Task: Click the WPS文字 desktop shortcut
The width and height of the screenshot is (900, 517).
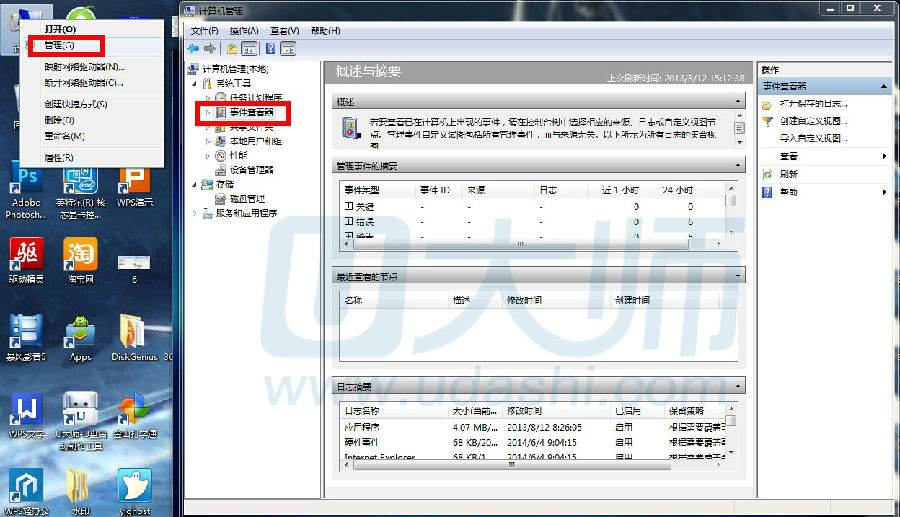Action: pos(26,416)
